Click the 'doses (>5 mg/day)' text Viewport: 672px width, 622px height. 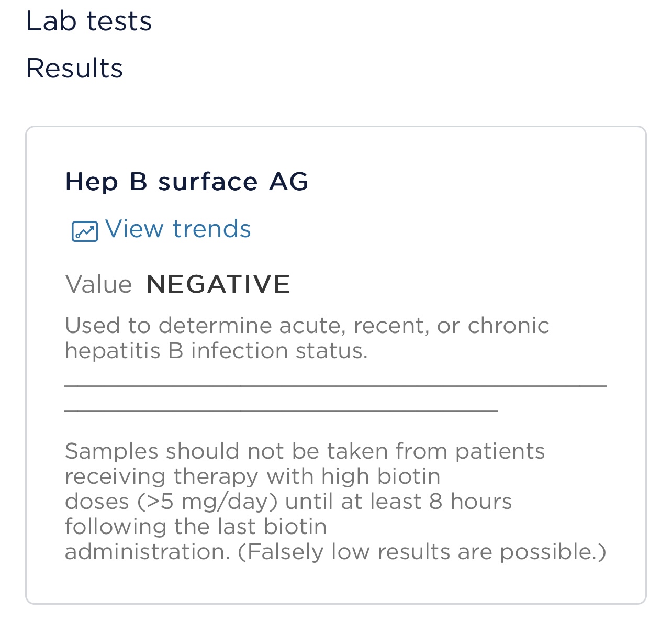click(171, 502)
